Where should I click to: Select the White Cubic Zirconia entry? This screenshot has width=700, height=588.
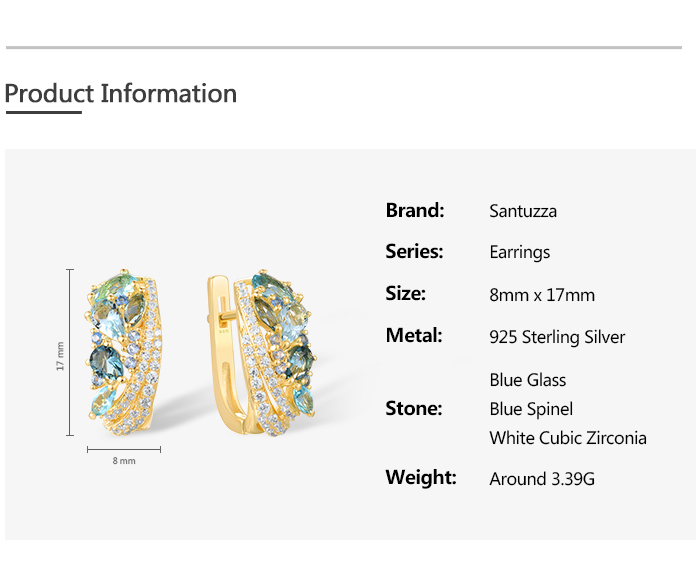tap(568, 438)
